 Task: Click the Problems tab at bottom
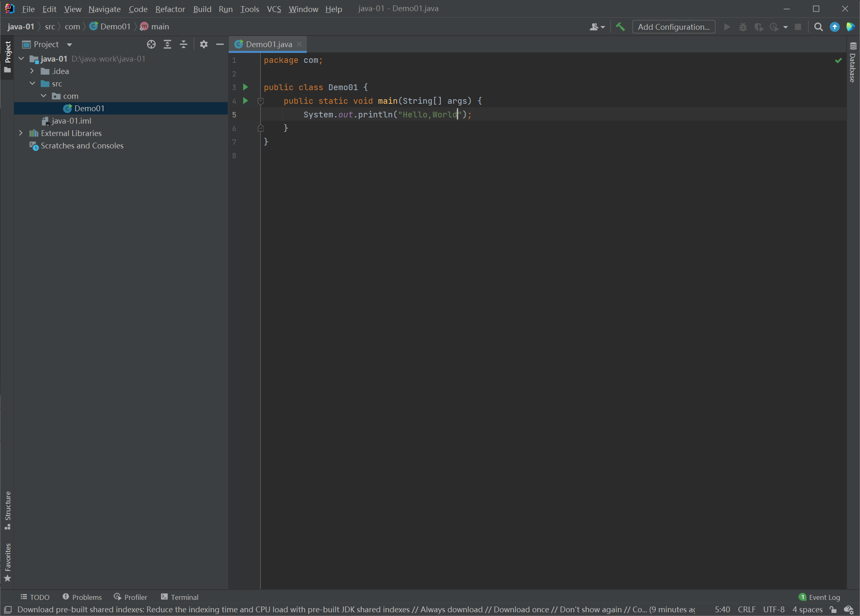pyautogui.click(x=81, y=597)
